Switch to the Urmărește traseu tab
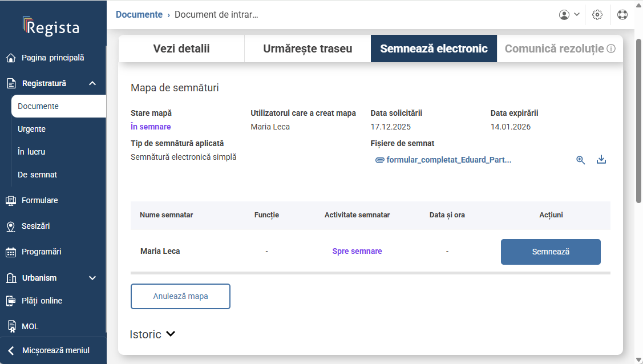Screen dimensions: 643x364 coord(308,49)
